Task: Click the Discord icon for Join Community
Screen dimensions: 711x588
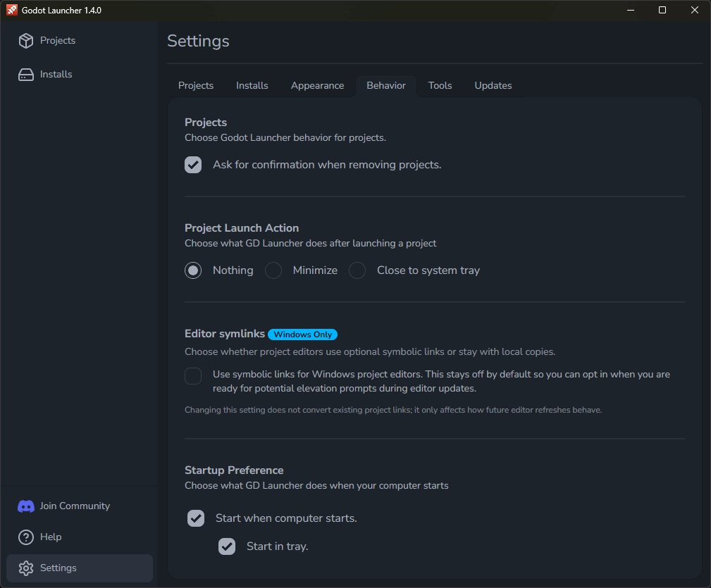Action: [x=26, y=506]
